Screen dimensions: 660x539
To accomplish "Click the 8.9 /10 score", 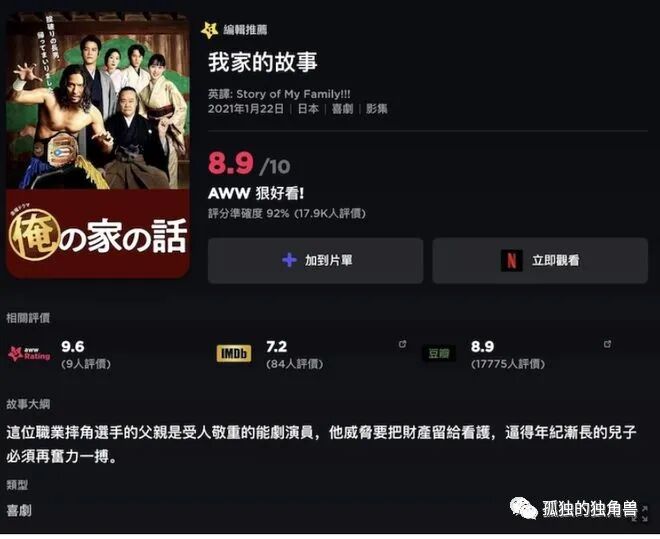I will click(249, 164).
